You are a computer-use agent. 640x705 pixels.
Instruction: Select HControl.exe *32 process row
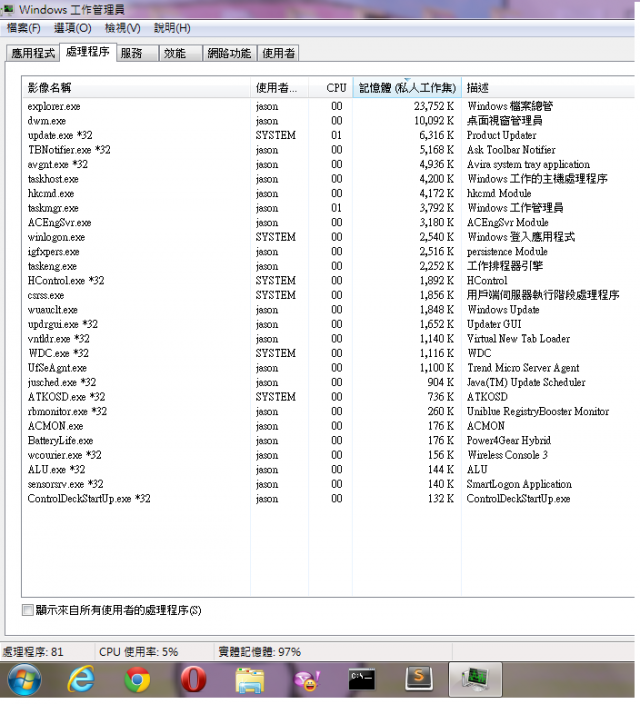[x=328, y=281]
